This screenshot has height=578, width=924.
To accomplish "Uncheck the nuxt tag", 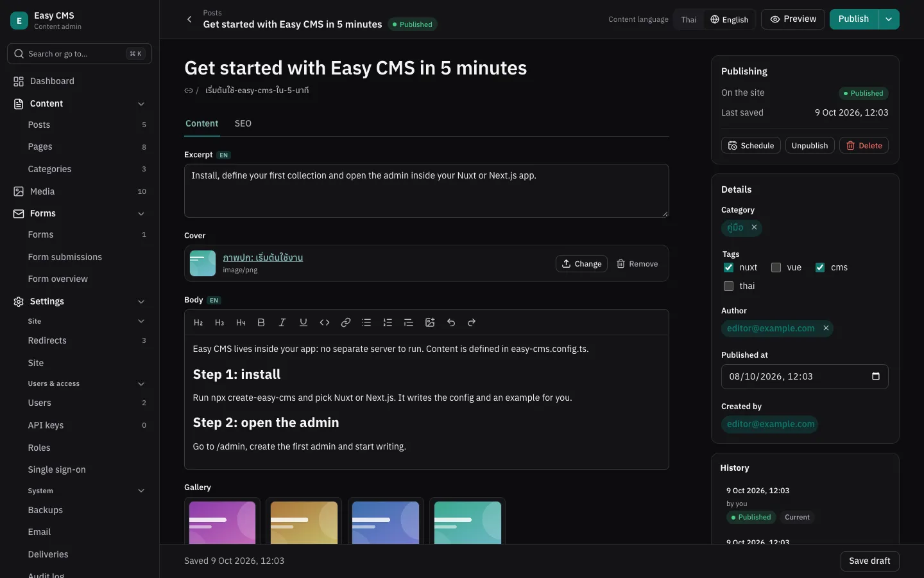I will click(728, 267).
